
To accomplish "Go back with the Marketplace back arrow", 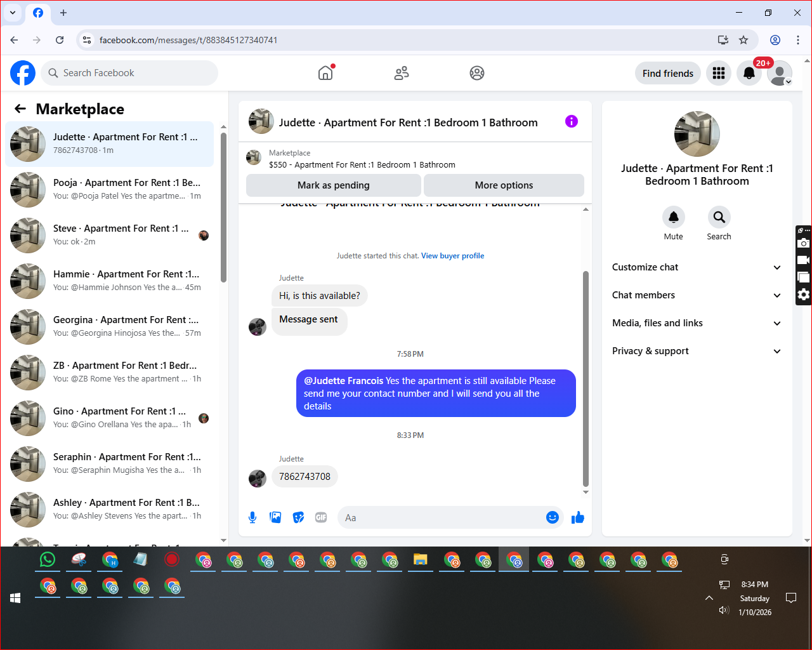I will [20, 109].
